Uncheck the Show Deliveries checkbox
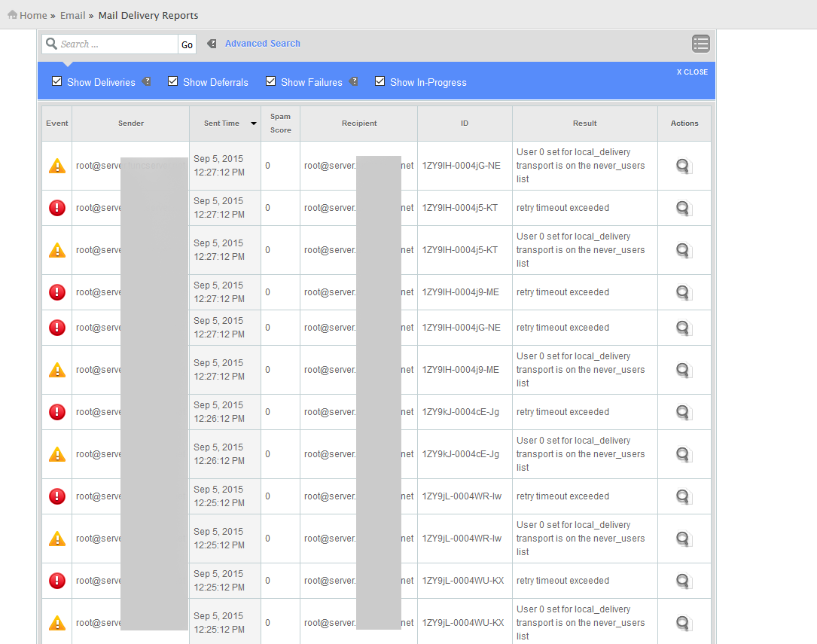The height and width of the screenshot is (644, 817). 56,81
